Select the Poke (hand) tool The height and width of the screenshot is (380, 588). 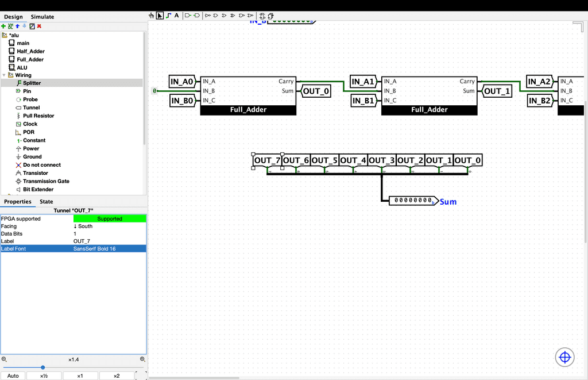tap(152, 16)
